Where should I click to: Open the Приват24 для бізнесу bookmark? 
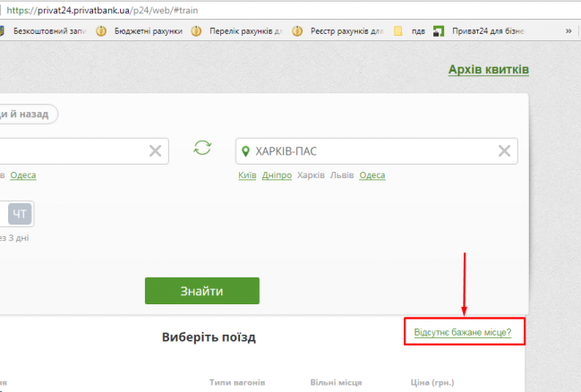pyautogui.click(x=484, y=31)
